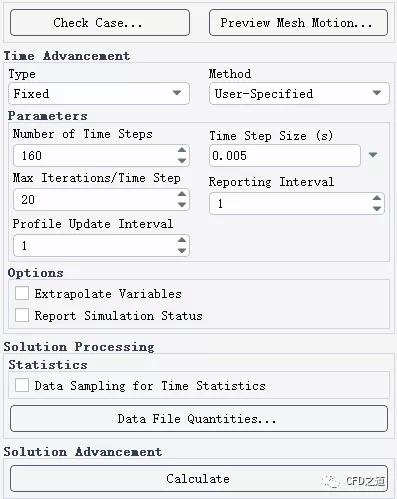The image size is (397, 499).
Task: Increase Number of Time Steps with up arrow
Action: click(x=182, y=150)
